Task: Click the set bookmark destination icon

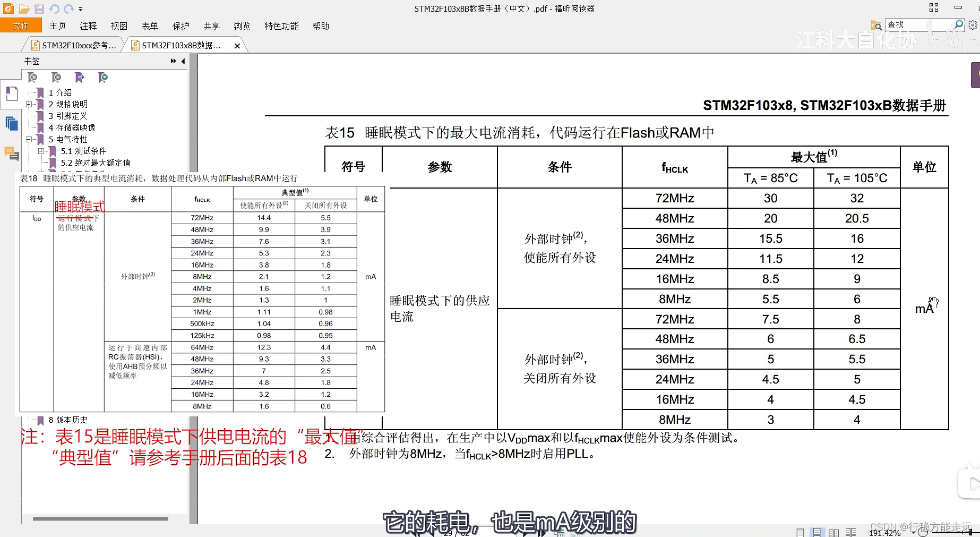Action: (80, 78)
